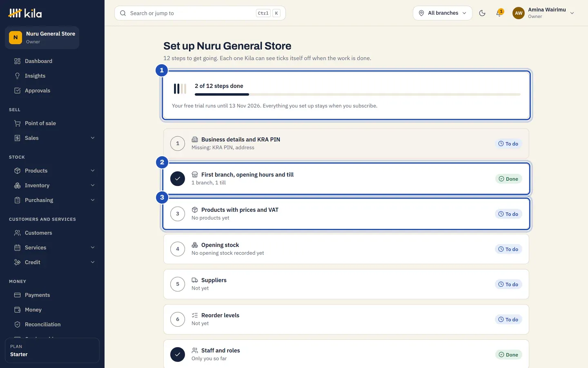
Task: Open the notifications bell
Action: pyautogui.click(x=499, y=13)
